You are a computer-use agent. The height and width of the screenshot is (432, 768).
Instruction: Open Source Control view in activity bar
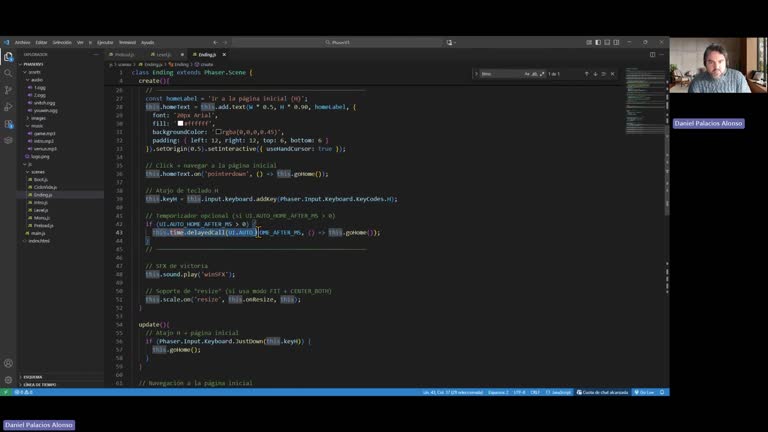coord(8,90)
